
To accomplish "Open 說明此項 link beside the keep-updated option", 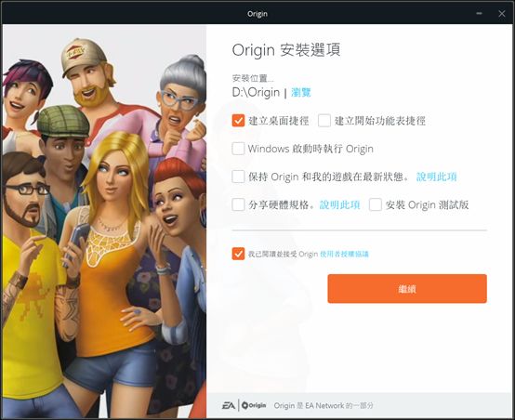I will (437, 177).
